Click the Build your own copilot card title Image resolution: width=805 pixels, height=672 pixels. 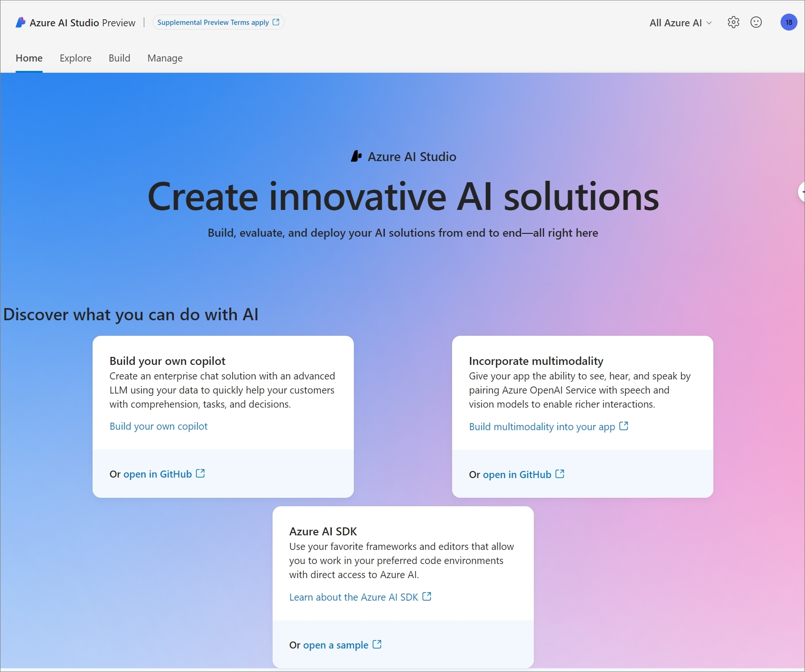coord(167,361)
